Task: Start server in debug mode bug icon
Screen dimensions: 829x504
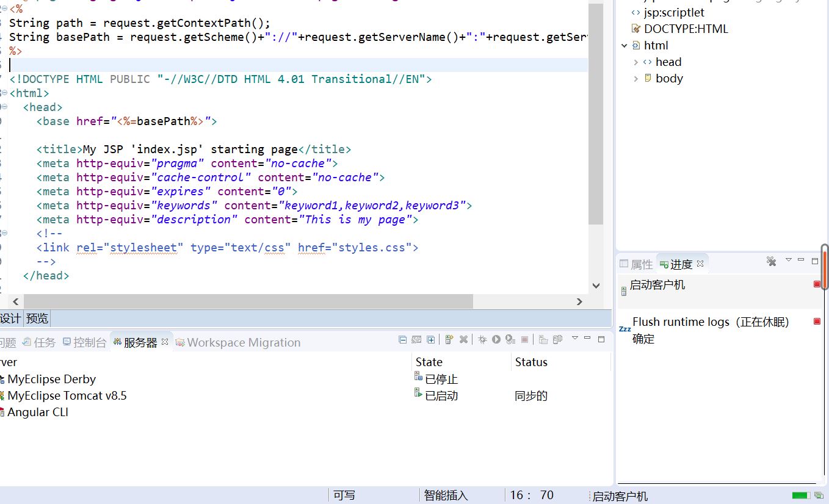Action: (482, 339)
